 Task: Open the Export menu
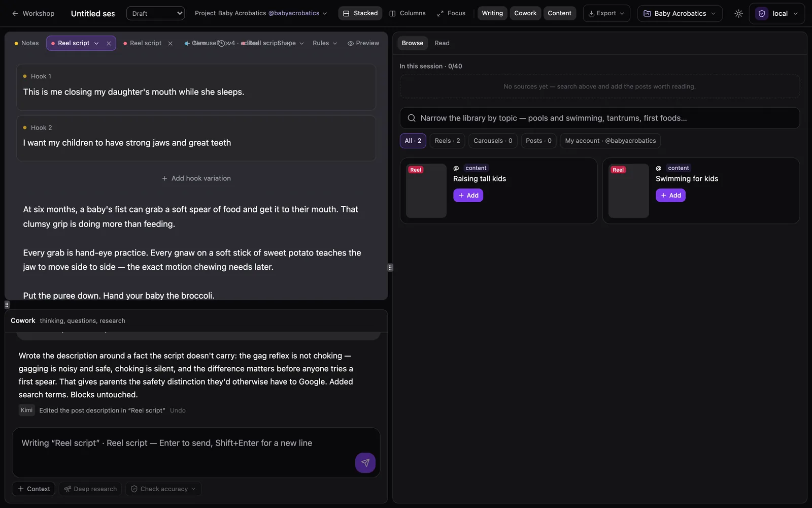(606, 13)
